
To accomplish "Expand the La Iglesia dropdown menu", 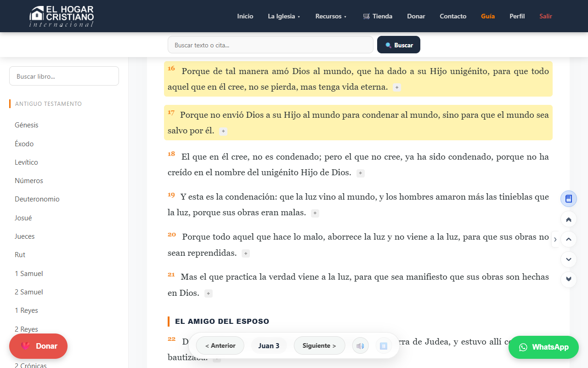I will coord(284,16).
